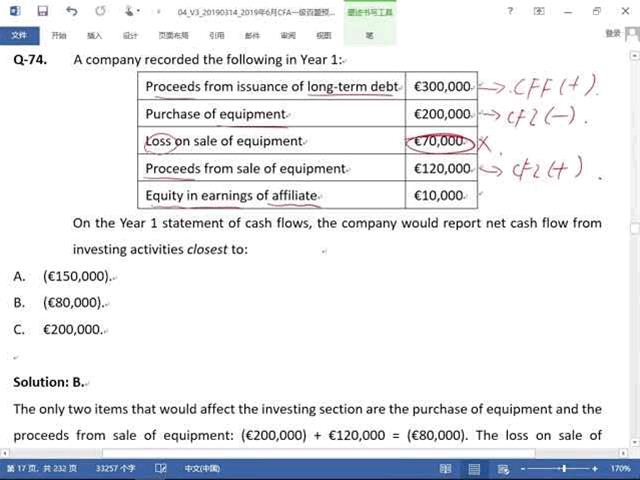Click the €120,000 table cell
This screenshot has height=480, width=640.
click(442, 168)
